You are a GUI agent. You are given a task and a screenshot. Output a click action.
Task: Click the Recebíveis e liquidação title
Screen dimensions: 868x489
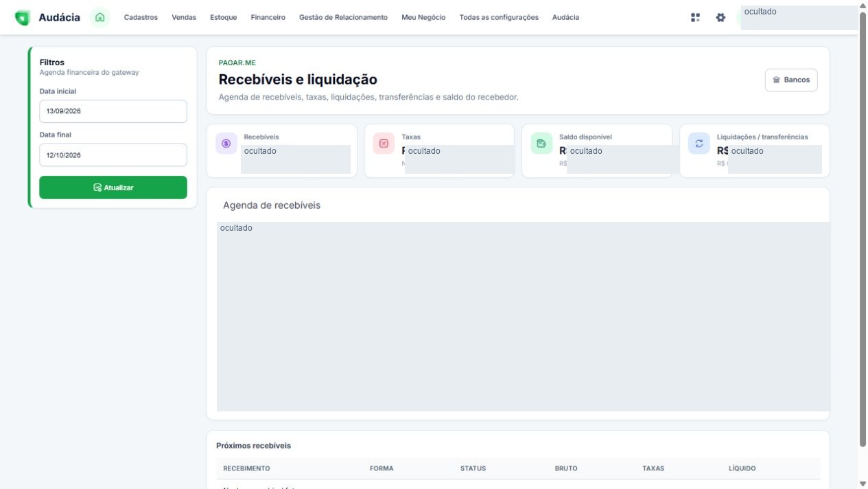[x=298, y=80]
